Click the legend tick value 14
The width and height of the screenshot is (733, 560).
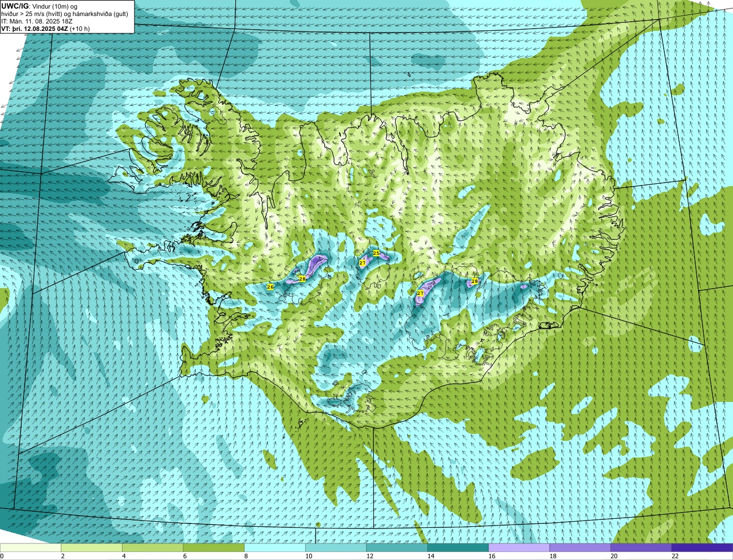tap(431, 556)
